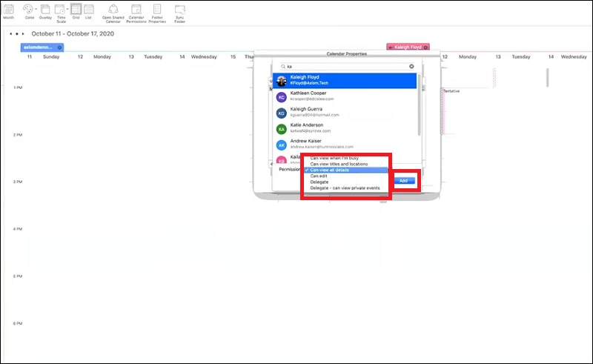Click the October 11 - October 17, 2020 date range
The width and height of the screenshot is (593, 364).
[x=73, y=33]
